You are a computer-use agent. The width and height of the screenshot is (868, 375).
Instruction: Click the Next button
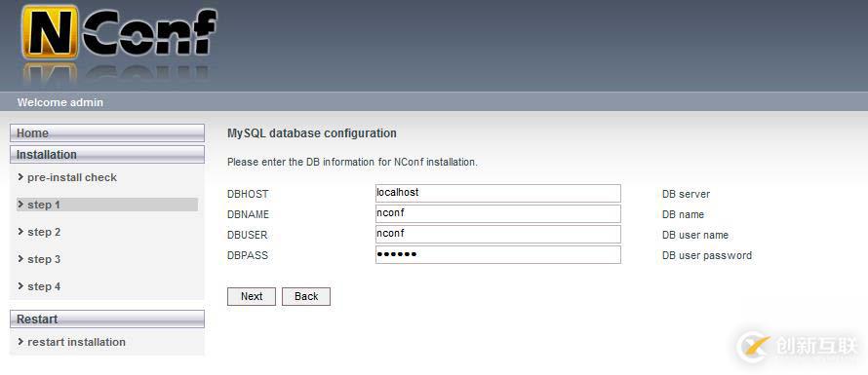click(252, 296)
